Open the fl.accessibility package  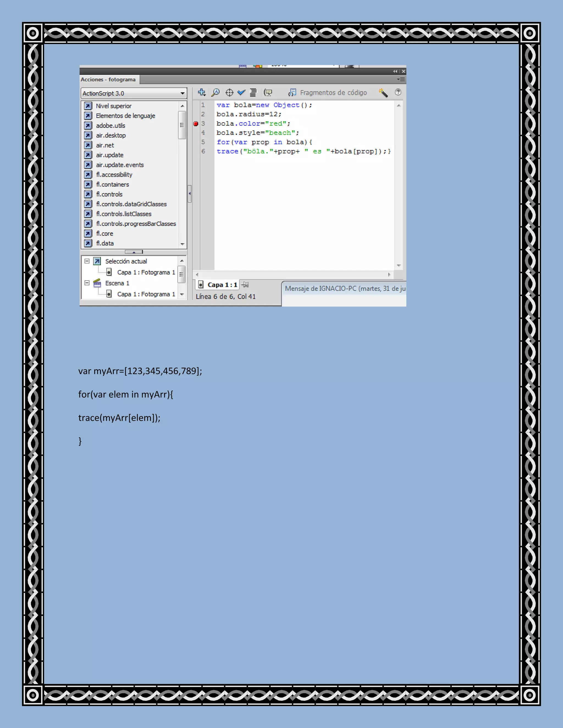click(x=114, y=175)
